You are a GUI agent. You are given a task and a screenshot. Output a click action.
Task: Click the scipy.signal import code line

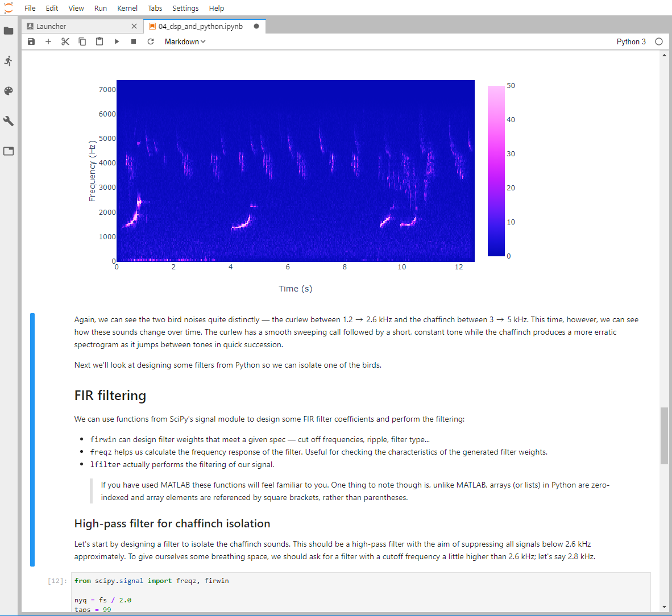point(152,581)
